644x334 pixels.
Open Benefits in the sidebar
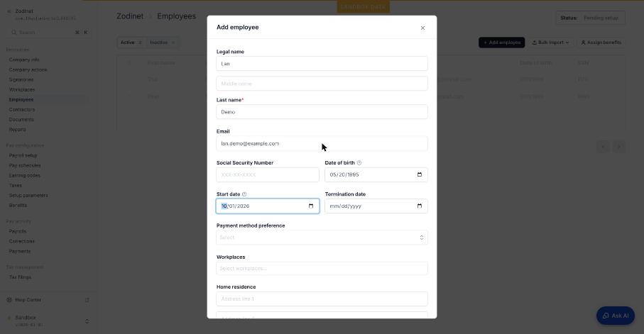[x=18, y=205]
